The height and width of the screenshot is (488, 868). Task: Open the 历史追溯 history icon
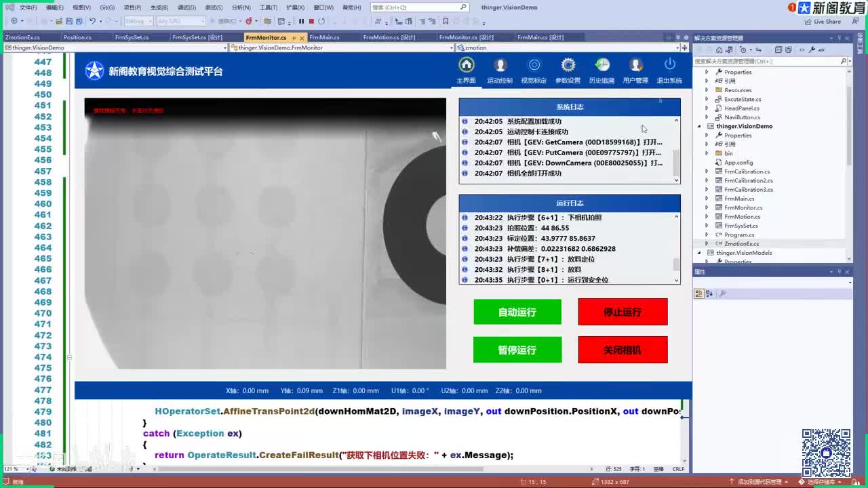602,65
